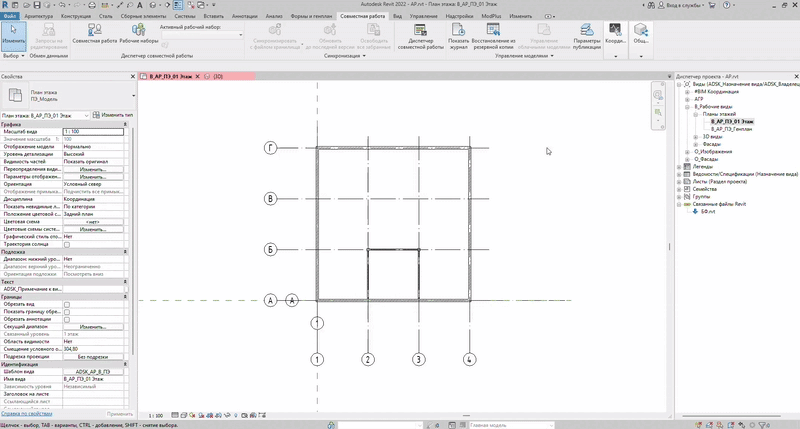Expand the 3D виды tree node

(x=695, y=137)
